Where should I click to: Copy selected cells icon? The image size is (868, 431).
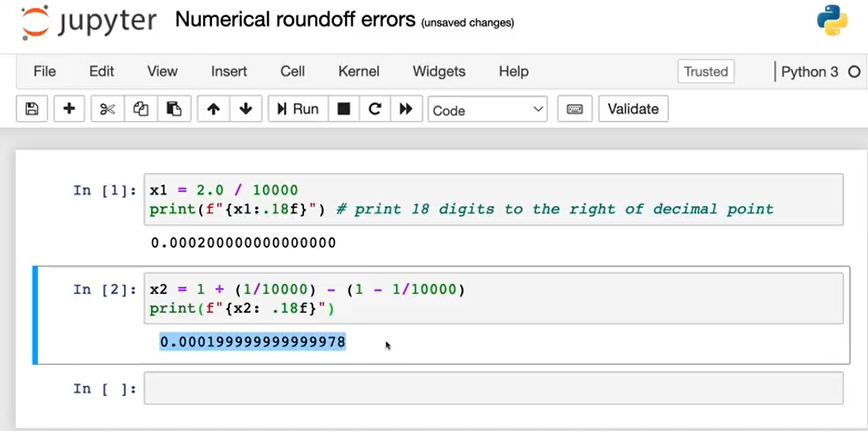(x=140, y=109)
